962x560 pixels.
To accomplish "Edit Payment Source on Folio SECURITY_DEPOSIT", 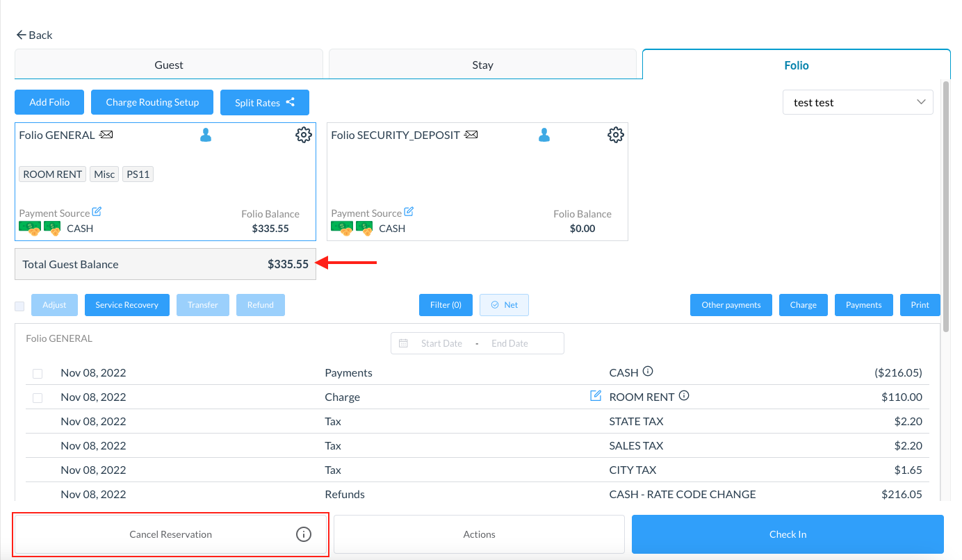I will [409, 212].
